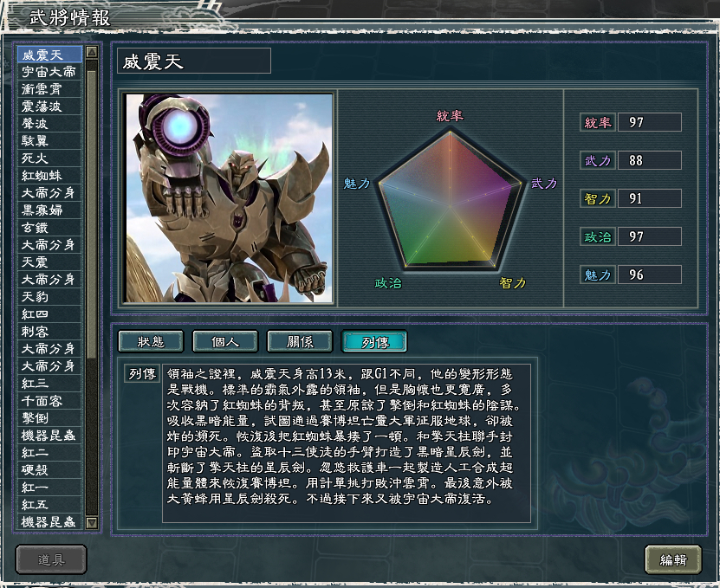Show the 關係 tab
Viewport: 720px width, 588px height.
click(x=300, y=341)
